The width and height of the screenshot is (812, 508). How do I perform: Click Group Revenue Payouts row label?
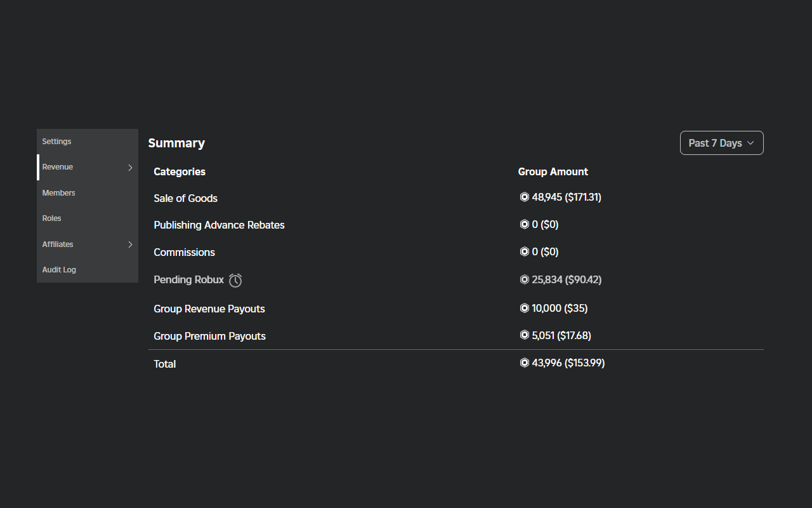[x=209, y=309]
